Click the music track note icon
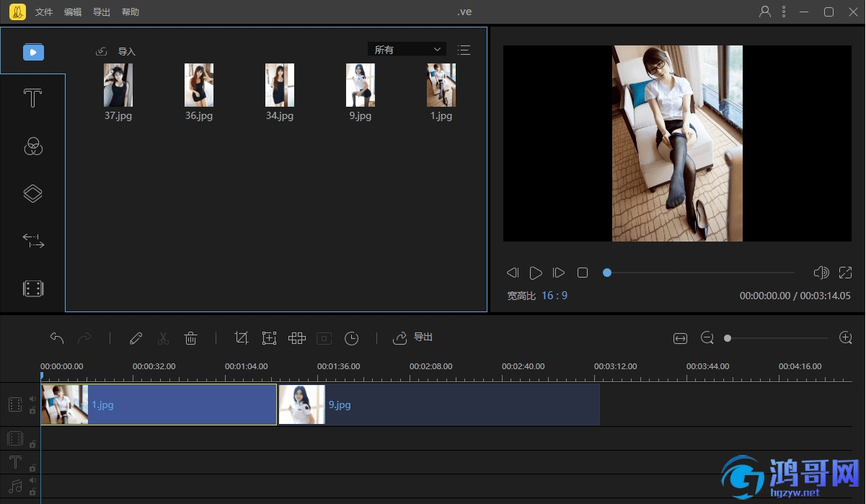866x504 pixels. tap(15, 486)
